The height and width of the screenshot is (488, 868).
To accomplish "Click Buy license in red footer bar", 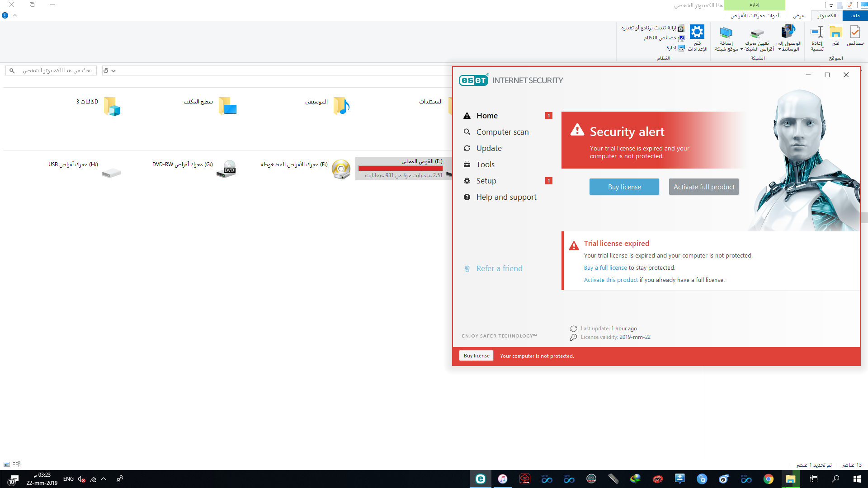I will (x=476, y=356).
